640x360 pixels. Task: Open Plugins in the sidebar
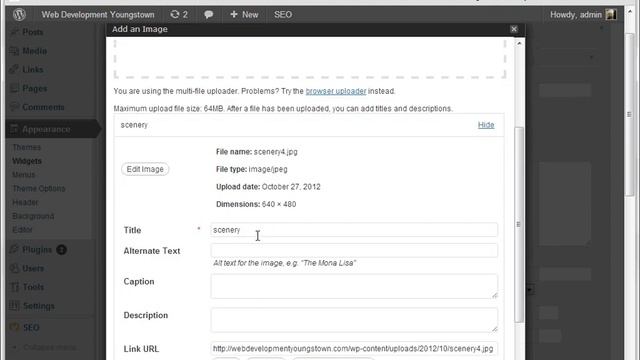click(x=37, y=249)
